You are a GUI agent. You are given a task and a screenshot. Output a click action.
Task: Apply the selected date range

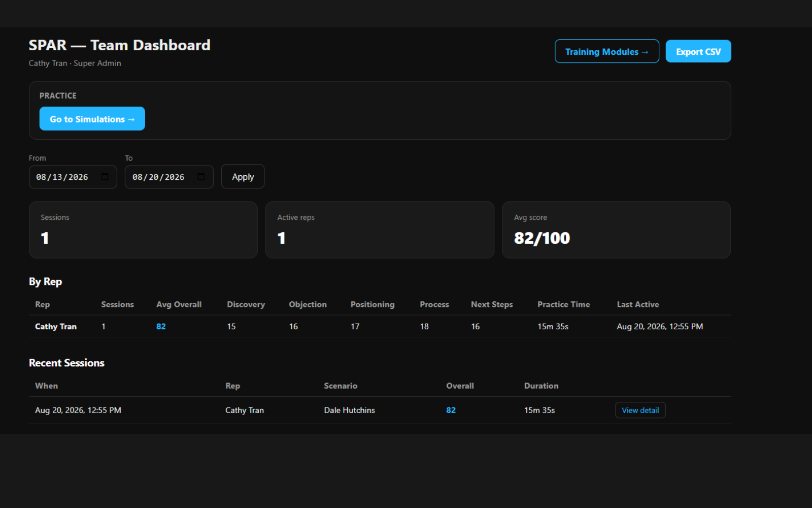pyautogui.click(x=243, y=177)
